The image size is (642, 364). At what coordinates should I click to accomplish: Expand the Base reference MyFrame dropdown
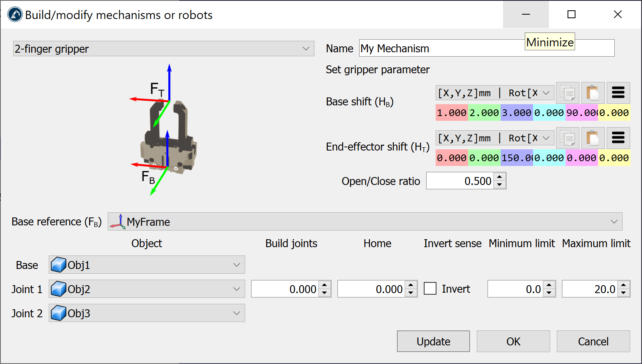(364, 222)
